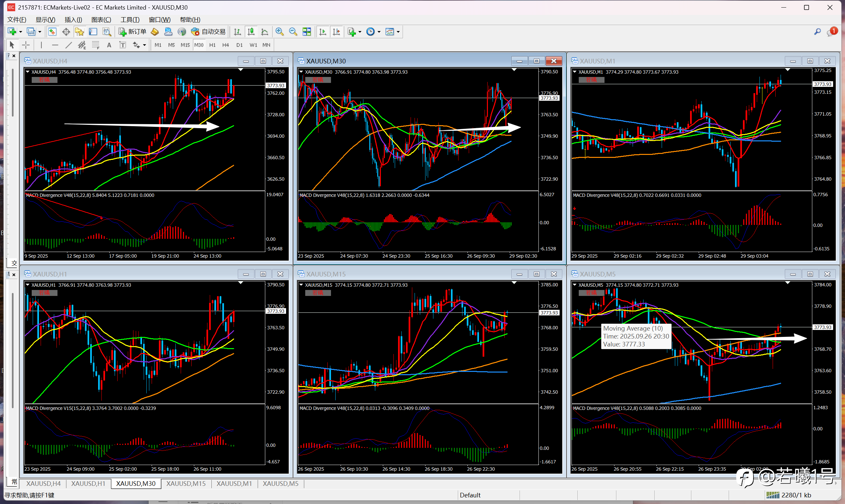Viewport: 845px width, 504px height.
Task: Select the H4 timeframe button
Action: point(226,45)
